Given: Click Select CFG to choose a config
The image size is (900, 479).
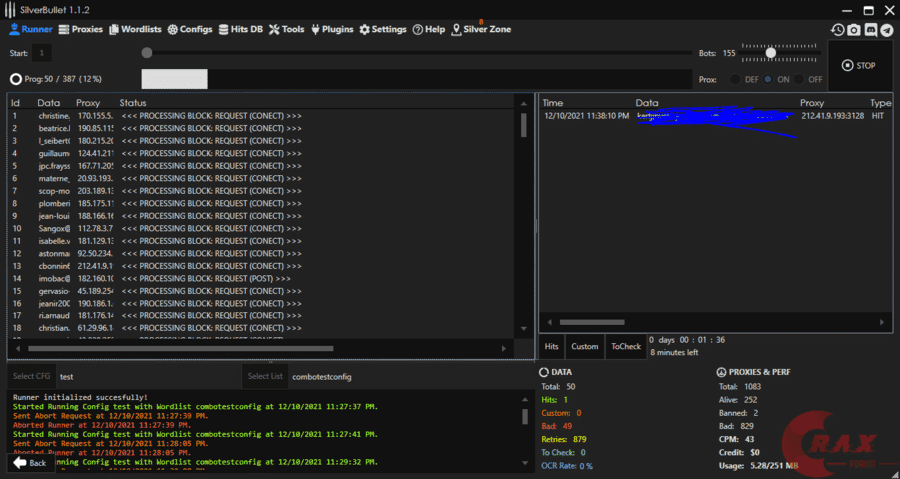Looking at the screenshot, I should 31,376.
